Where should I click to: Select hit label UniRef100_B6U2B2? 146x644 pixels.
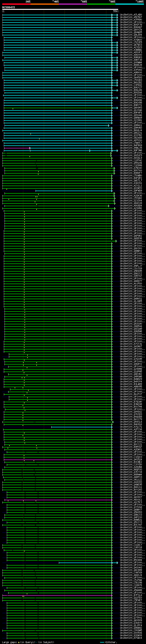click(131, 82)
